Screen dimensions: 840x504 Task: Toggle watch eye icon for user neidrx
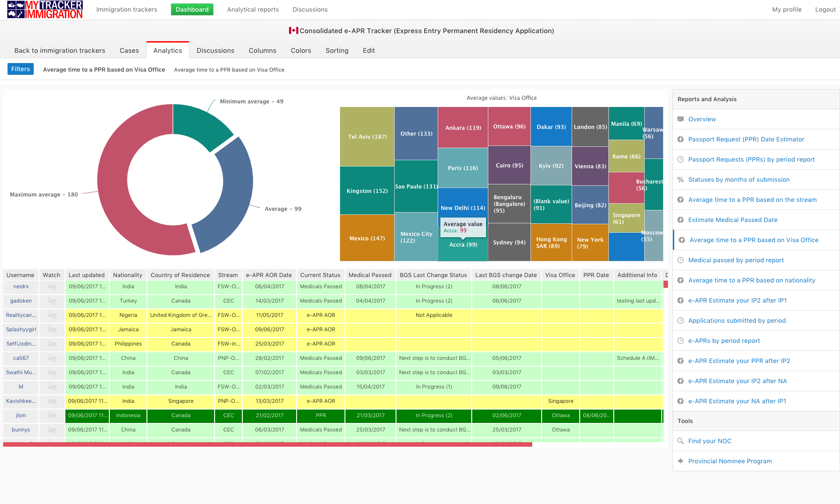(x=52, y=286)
